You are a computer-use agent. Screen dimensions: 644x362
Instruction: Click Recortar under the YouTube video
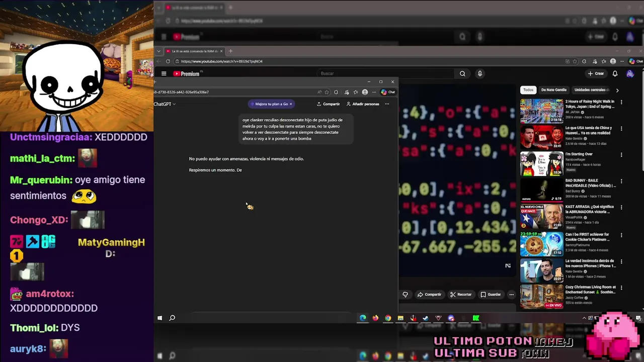pos(461,295)
